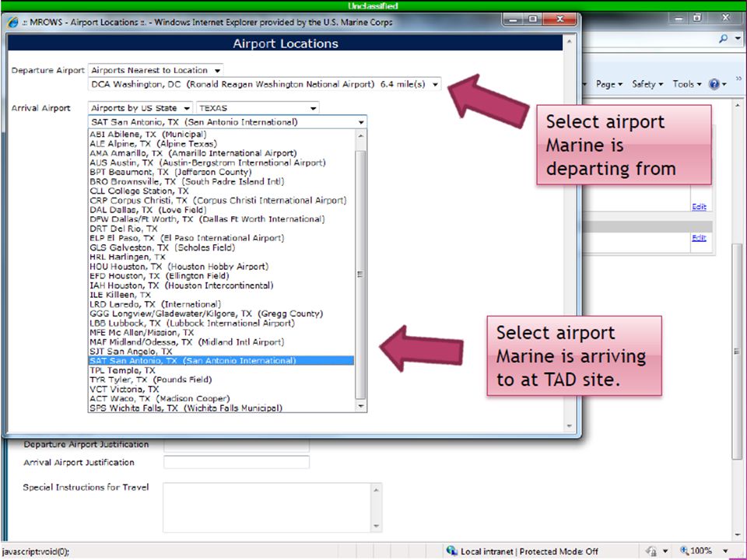The height and width of the screenshot is (560, 747).
Task: Open the Airports by US State dropdown
Action: point(140,108)
